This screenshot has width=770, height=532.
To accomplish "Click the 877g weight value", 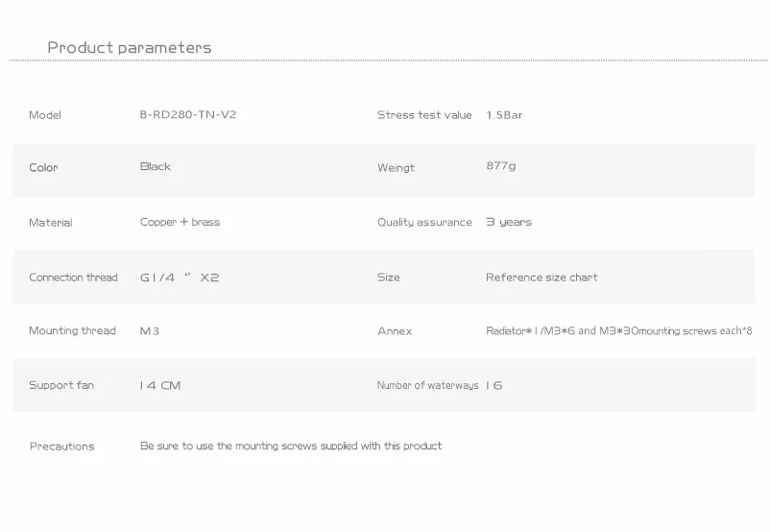I will (x=501, y=166).
